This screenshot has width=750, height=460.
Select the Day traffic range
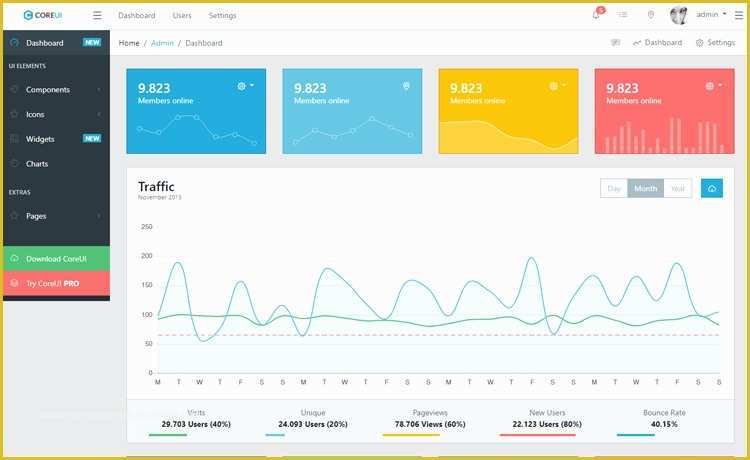pos(614,188)
